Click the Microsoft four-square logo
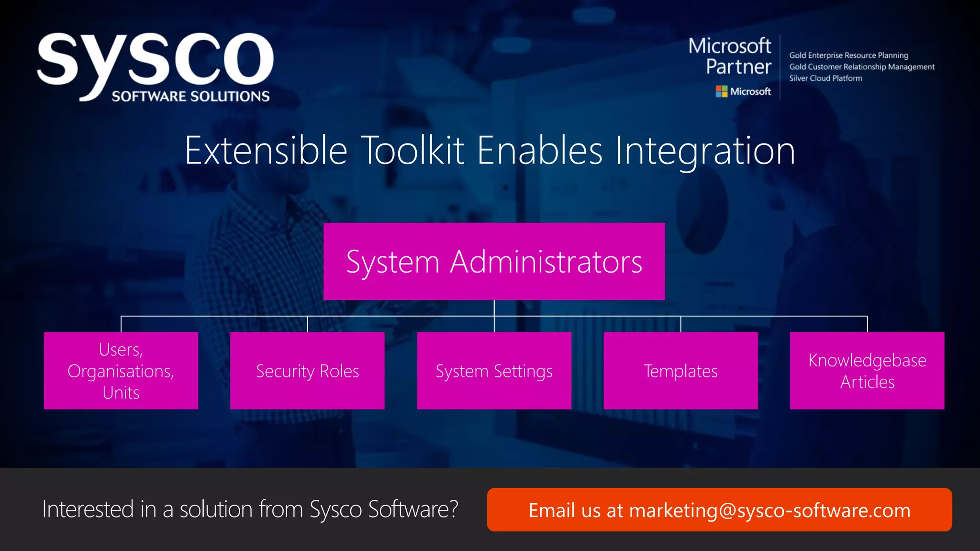This screenshot has width=980, height=551. point(721,91)
